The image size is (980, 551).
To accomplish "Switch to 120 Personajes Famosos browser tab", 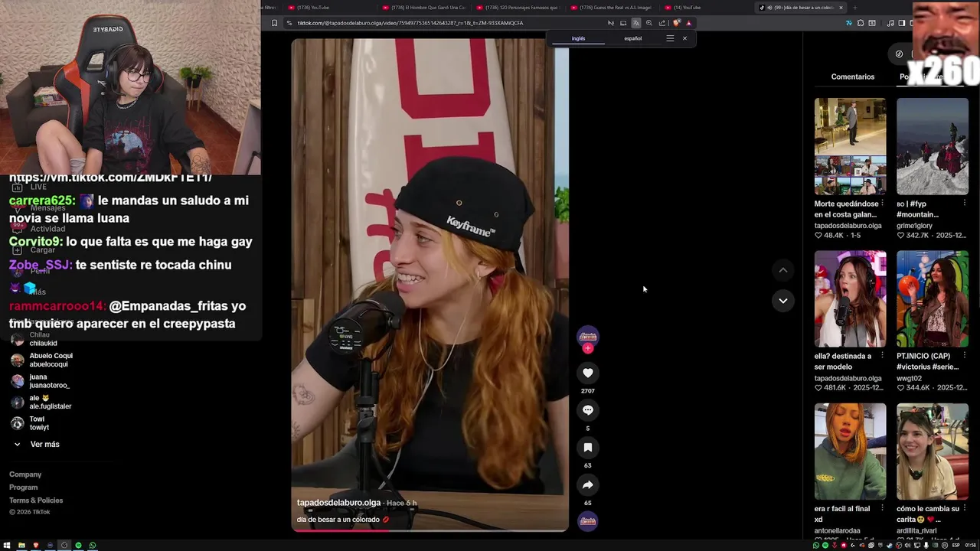I will 518,8.
